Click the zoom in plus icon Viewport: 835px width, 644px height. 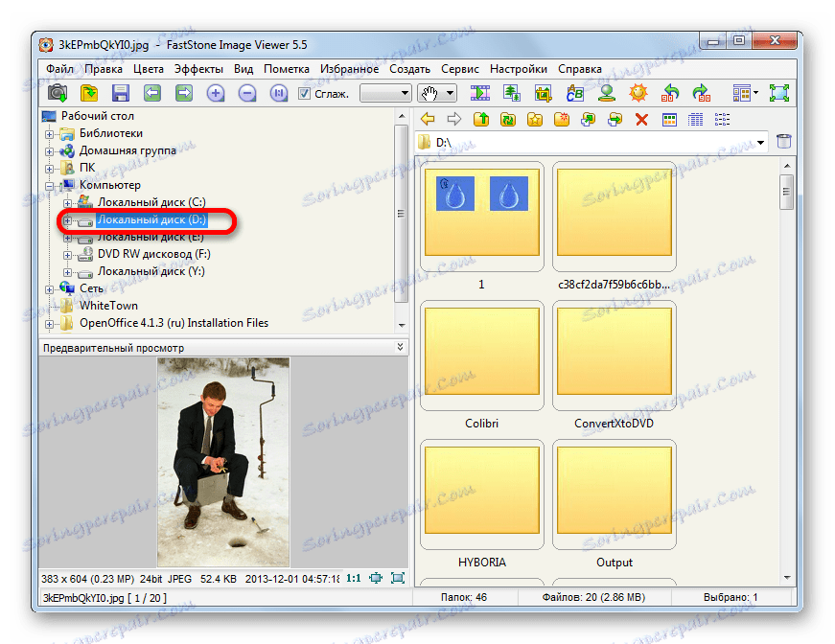(215, 93)
